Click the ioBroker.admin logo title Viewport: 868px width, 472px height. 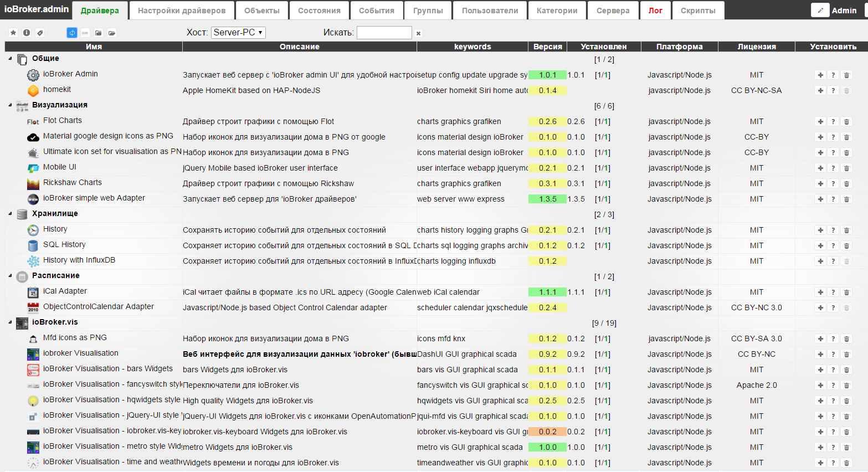click(37, 9)
